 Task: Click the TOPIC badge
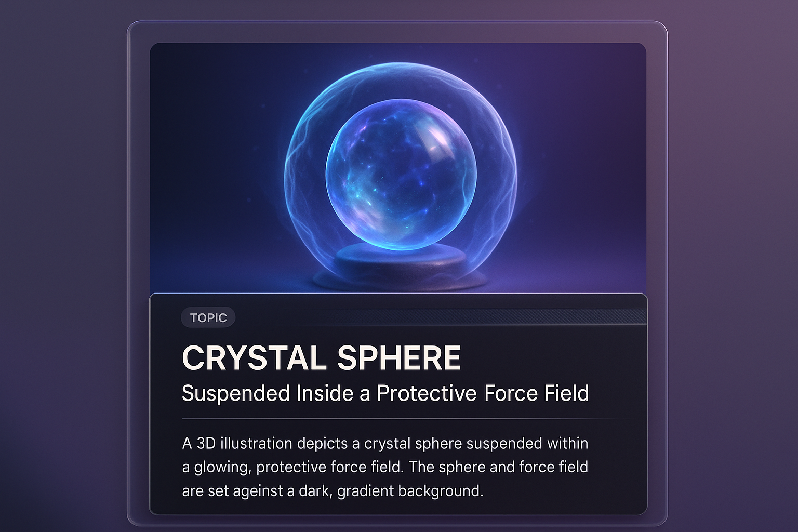(208, 317)
